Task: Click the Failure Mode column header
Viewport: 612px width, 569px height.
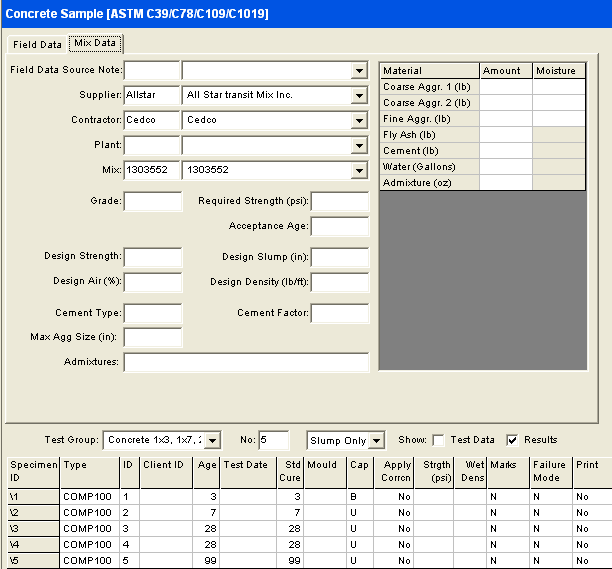Action: [x=551, y=471]
